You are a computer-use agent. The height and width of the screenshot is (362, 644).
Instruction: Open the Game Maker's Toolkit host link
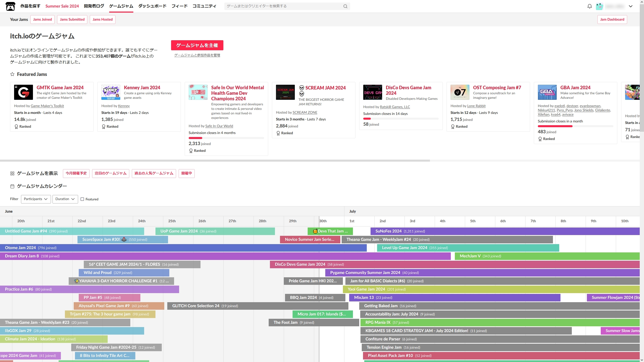tap(47, 106)
